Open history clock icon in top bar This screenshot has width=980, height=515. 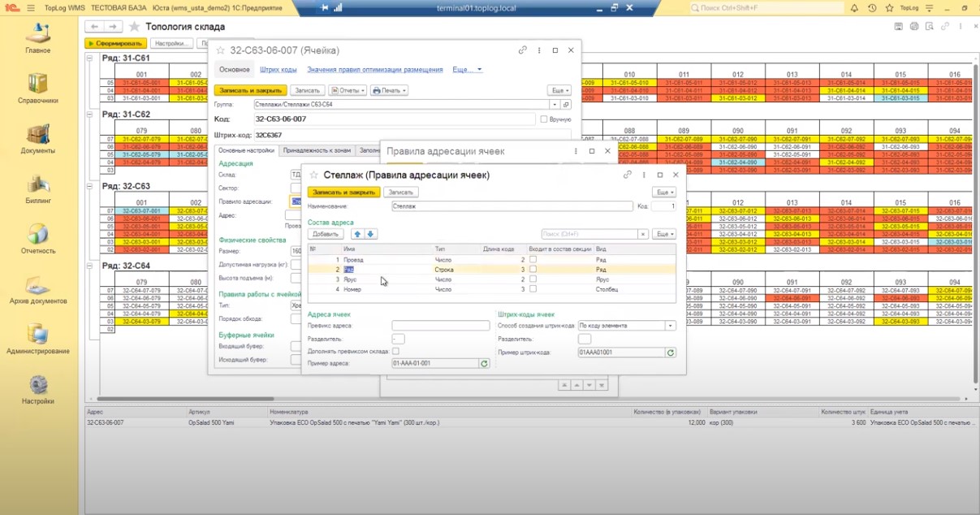click(x=872, y=8)
